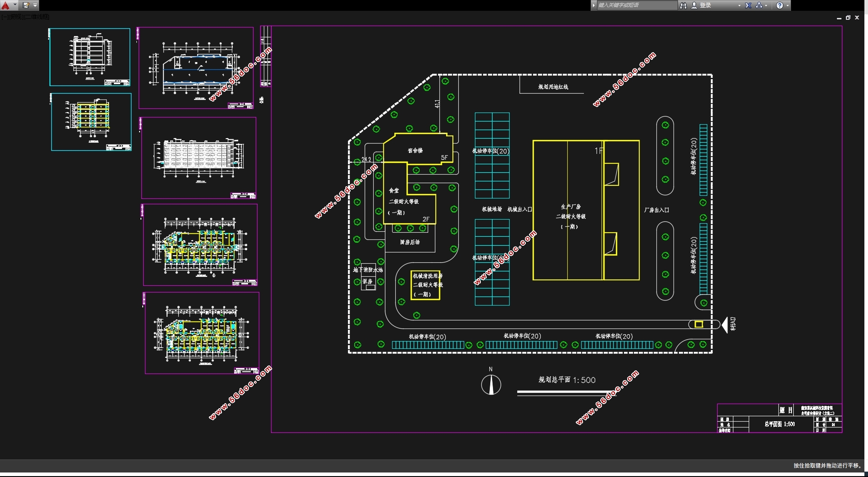Restore down the drawing window
This screenshot has width=868, height=477.
(848, 18)
